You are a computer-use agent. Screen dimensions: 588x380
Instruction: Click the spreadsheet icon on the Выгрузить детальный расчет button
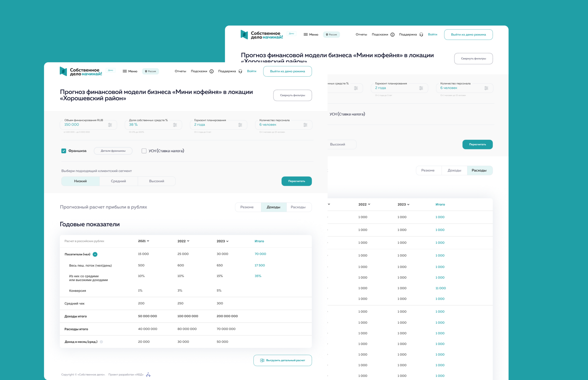(x=262, y=360)
